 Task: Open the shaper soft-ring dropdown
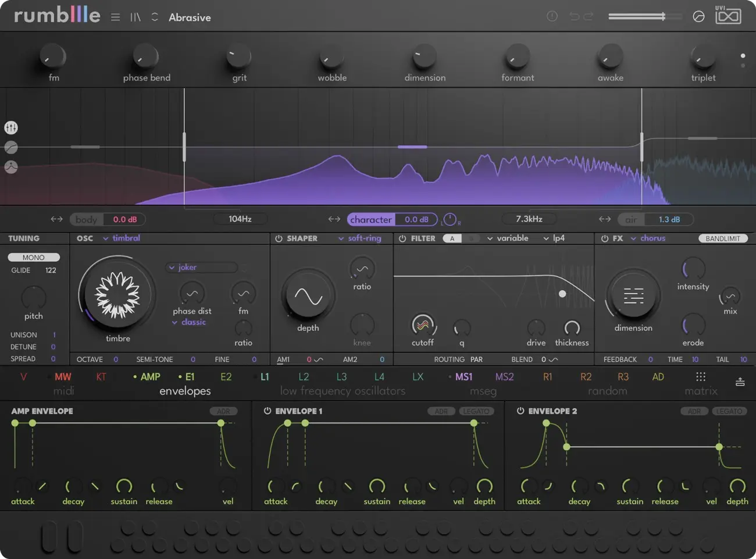click(x=359, y=238)
